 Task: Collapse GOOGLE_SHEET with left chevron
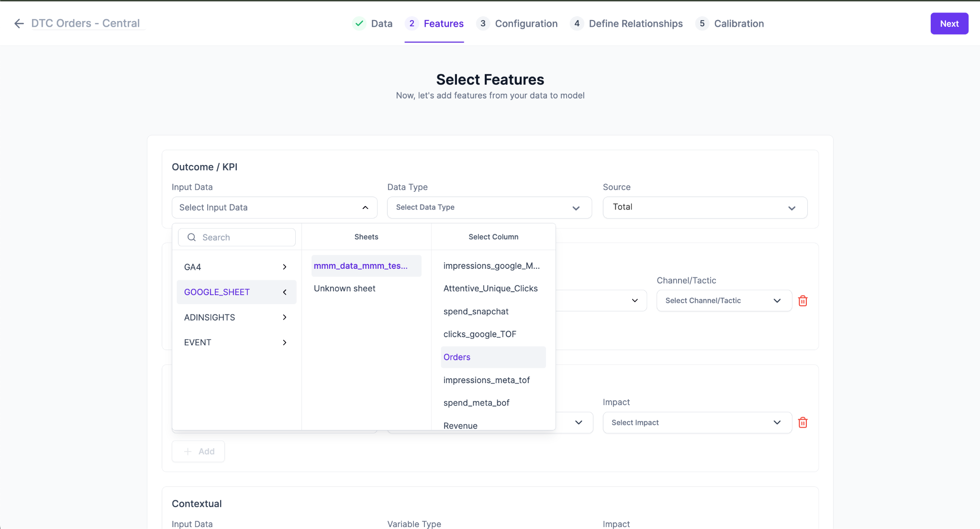pos(285,292)
